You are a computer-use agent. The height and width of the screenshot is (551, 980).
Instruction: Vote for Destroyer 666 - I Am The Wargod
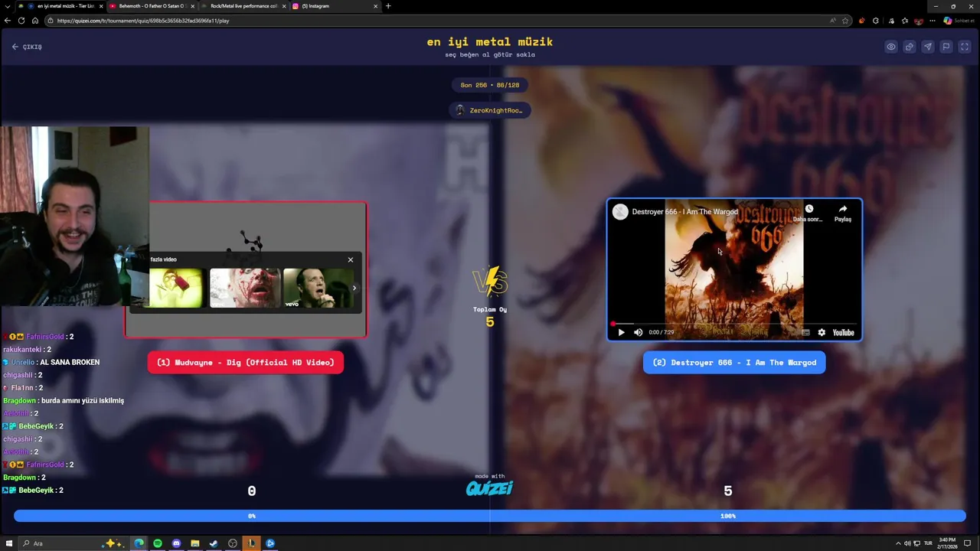coord(734,363)
